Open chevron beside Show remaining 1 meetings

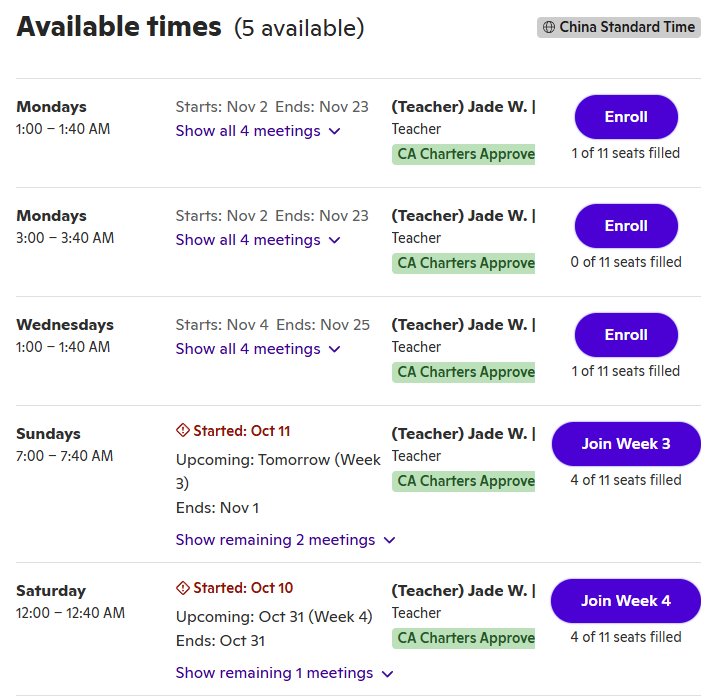[x=388, y=674]
